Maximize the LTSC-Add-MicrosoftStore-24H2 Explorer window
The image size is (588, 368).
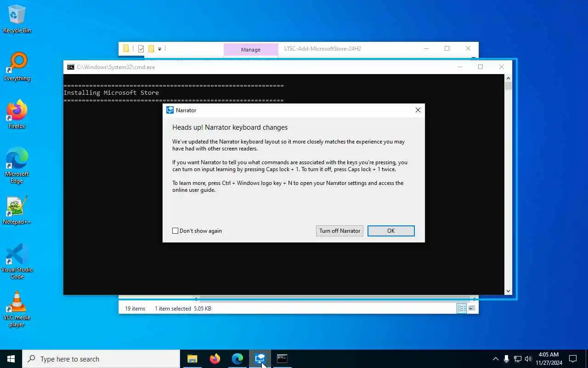[447, 48]
